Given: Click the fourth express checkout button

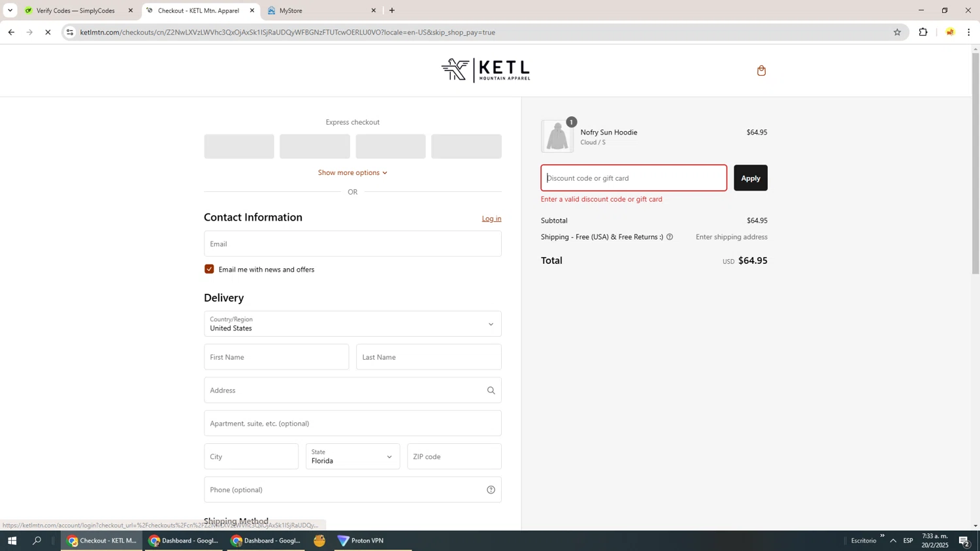Looking at the screenshot, I should (466, 146).
